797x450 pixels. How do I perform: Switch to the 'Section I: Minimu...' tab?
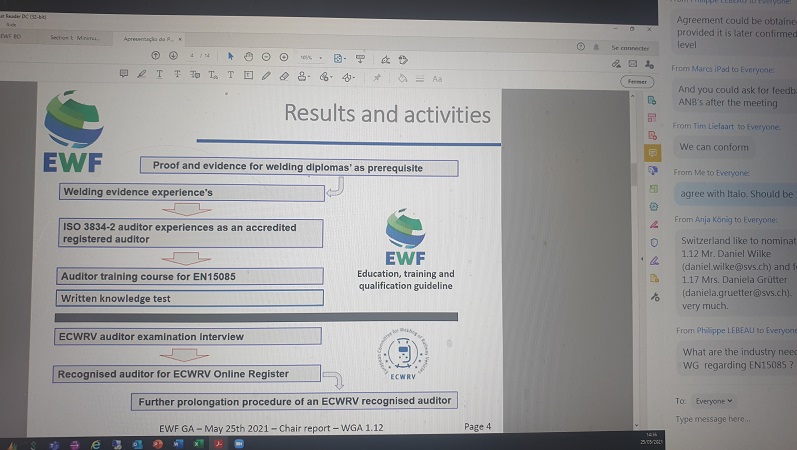pos(75,38)
